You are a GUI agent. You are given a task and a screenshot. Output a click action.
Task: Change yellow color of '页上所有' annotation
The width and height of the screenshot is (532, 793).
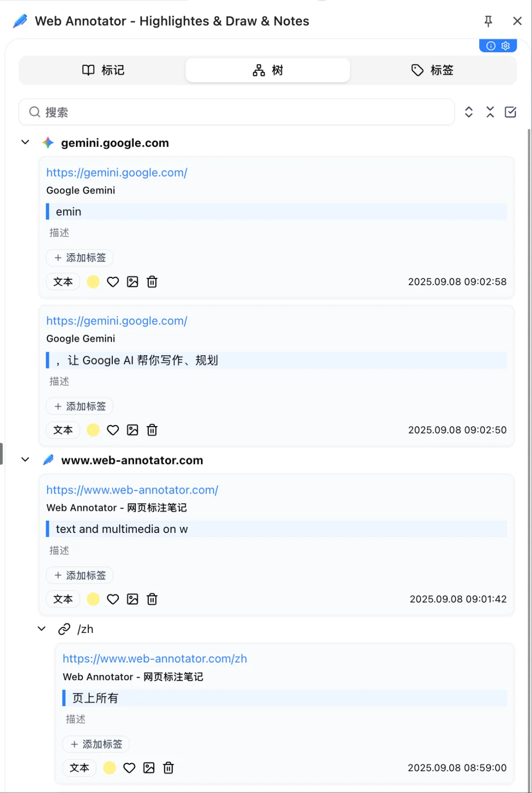coord(109,768)
